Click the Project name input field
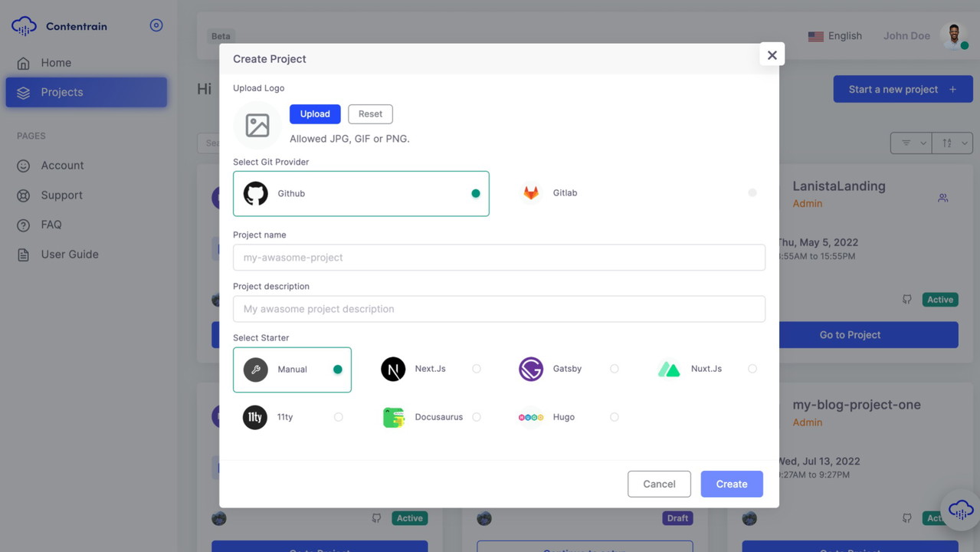The image size is (980, 552). (x=499, y=258)
